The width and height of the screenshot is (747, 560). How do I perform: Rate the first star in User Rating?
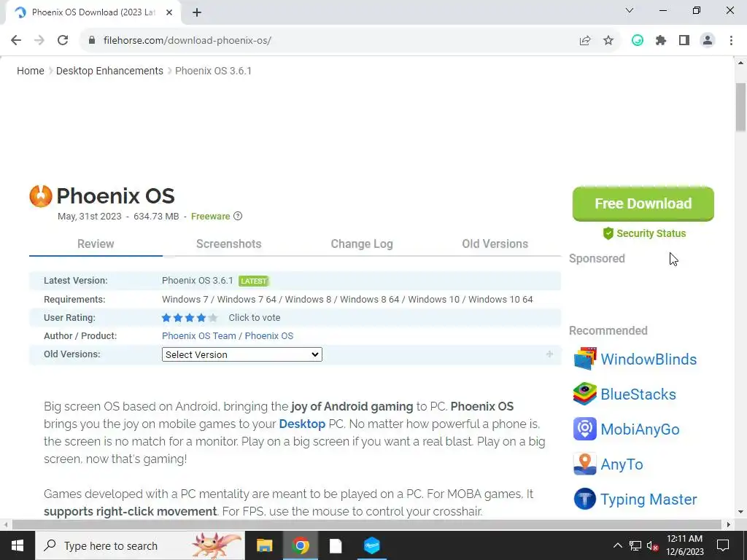point(166,318)
